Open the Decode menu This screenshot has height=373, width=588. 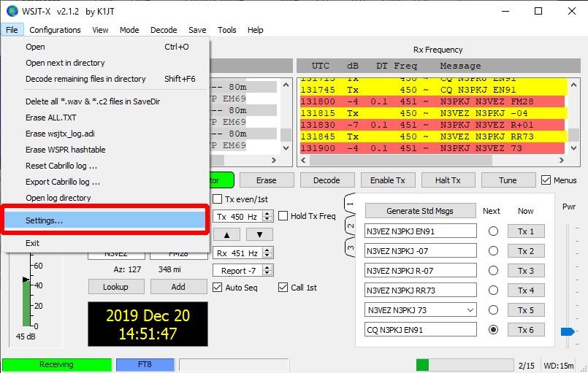click(164, 30)
